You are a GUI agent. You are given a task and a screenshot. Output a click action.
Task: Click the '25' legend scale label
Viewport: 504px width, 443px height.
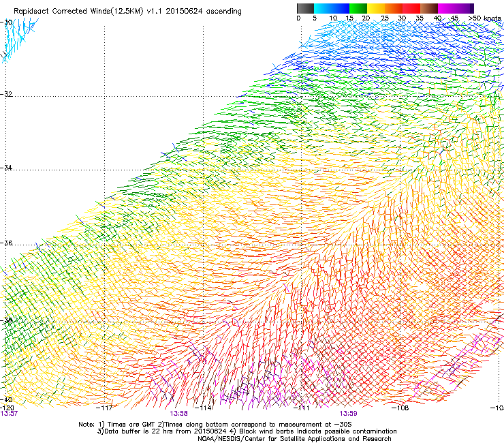pos(385,18)
